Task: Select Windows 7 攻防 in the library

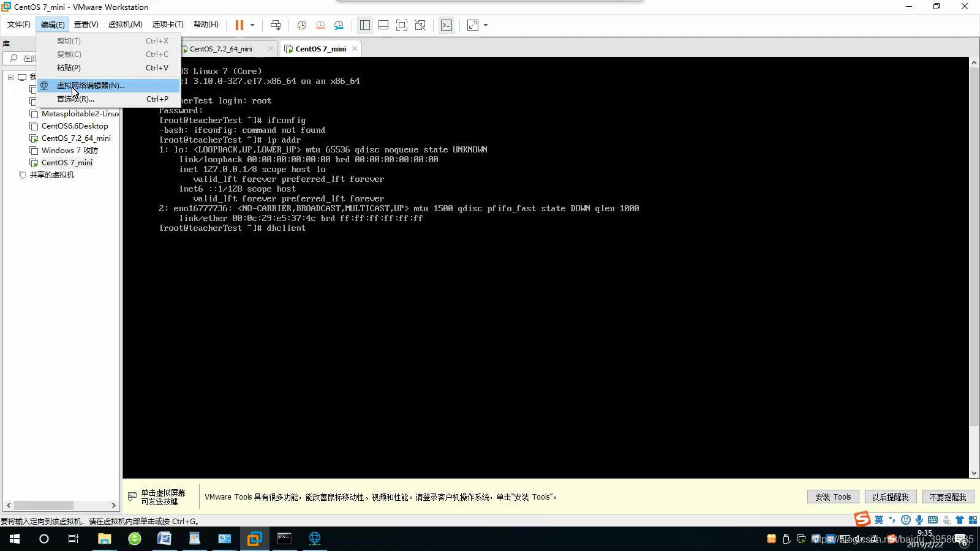Action: tap(69, 150)
